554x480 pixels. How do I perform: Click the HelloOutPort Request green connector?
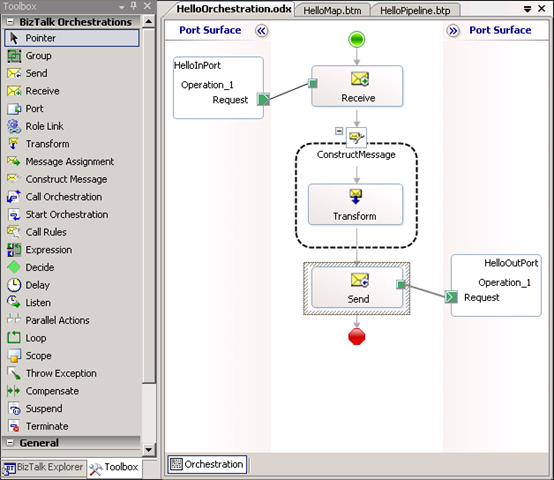coord(451,297)
